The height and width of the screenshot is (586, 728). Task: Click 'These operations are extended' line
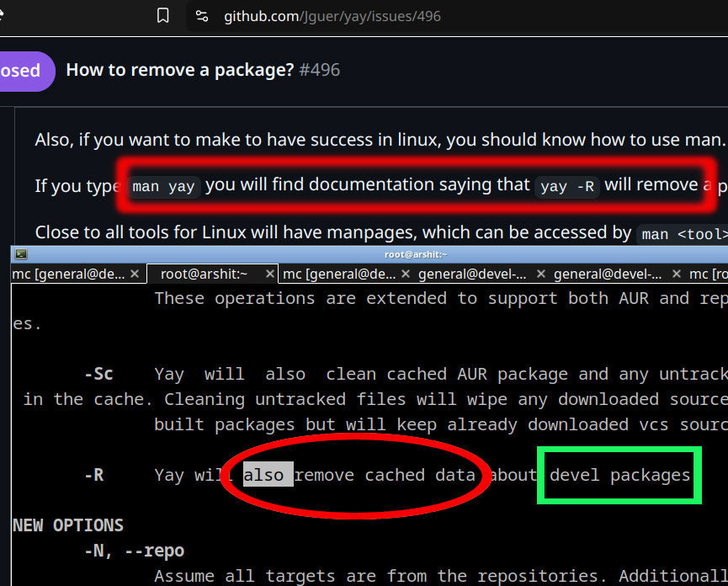click(441, 299)
